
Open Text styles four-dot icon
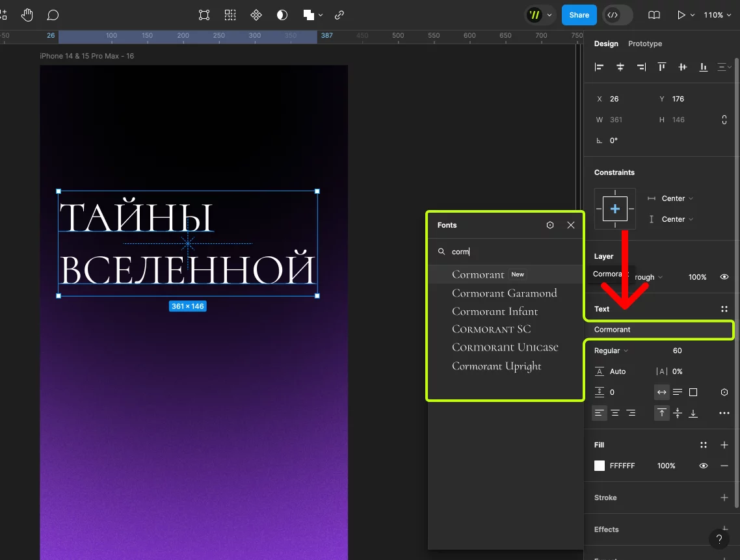coord(724,309)
